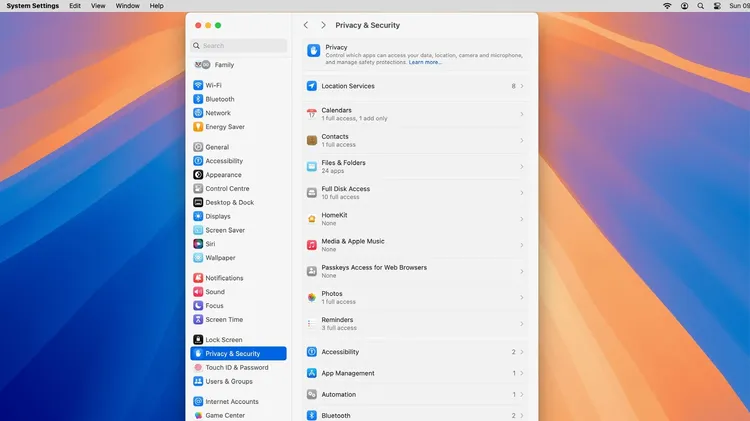750x421 pixels.
Task: Click the Wi-Fi status menu bar icon
Action: pyautogui.click(x=667, y=6)
